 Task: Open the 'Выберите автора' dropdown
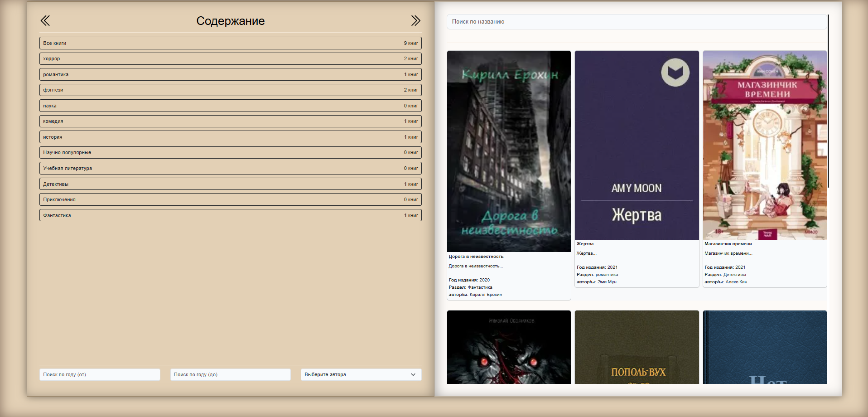(361, 375)
